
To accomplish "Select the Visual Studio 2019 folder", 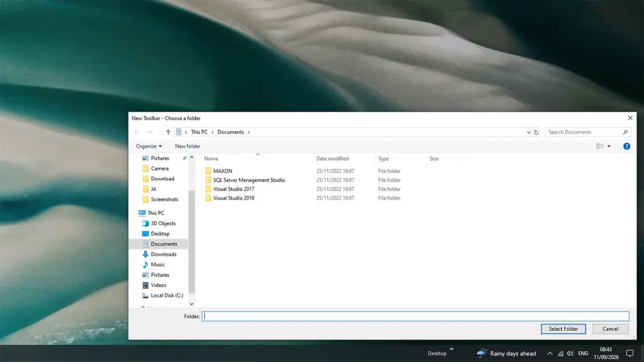I will point(233,198).
